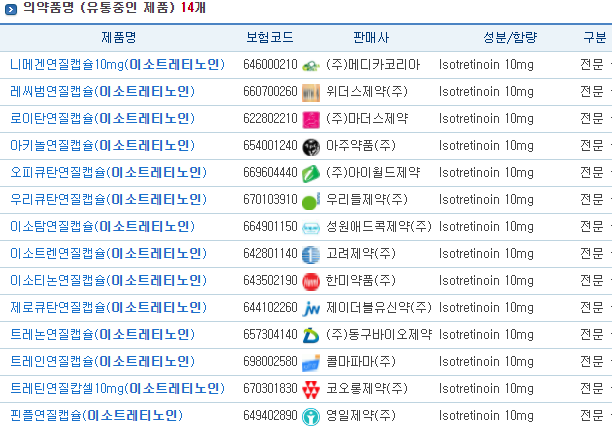Click the (주)마더스제약 pink logo icon
The image size is (612, 429).
coord(311,120)
